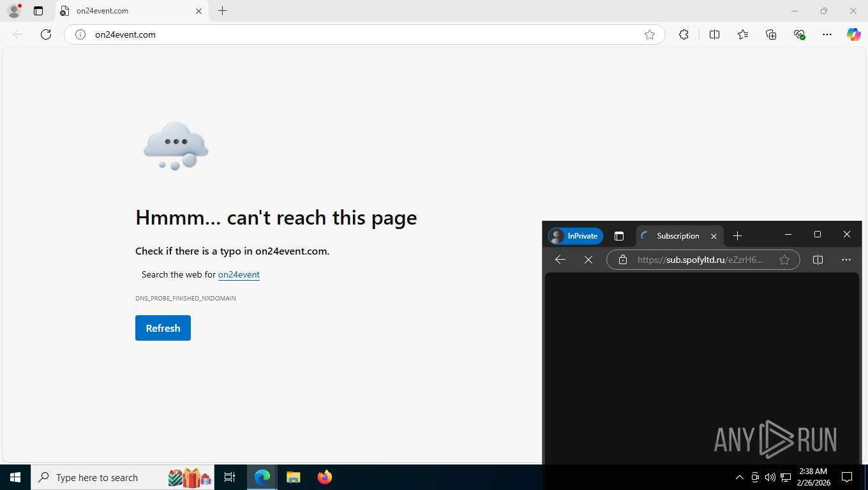Open the clock showing 2:38 AM
Screen dimensions: 868x490
tap(813, 477)
